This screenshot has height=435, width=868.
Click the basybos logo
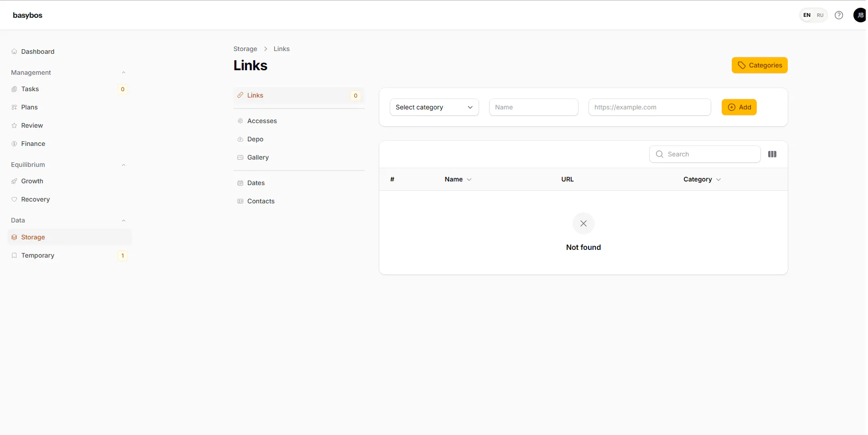point(27,15)
